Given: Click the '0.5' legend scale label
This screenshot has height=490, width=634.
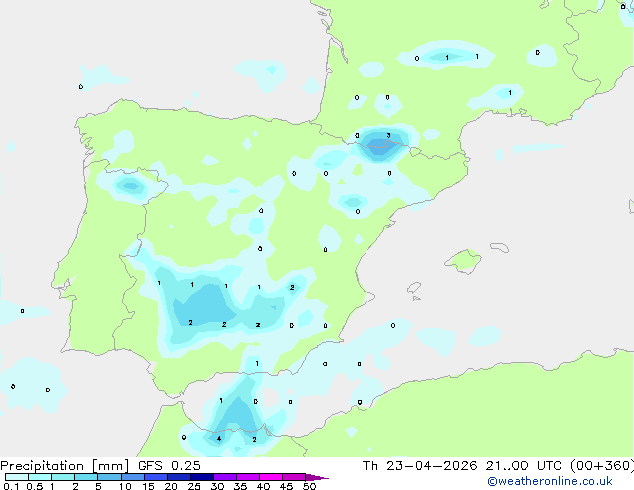Looking at the screenshot, I should pos(34,486).
